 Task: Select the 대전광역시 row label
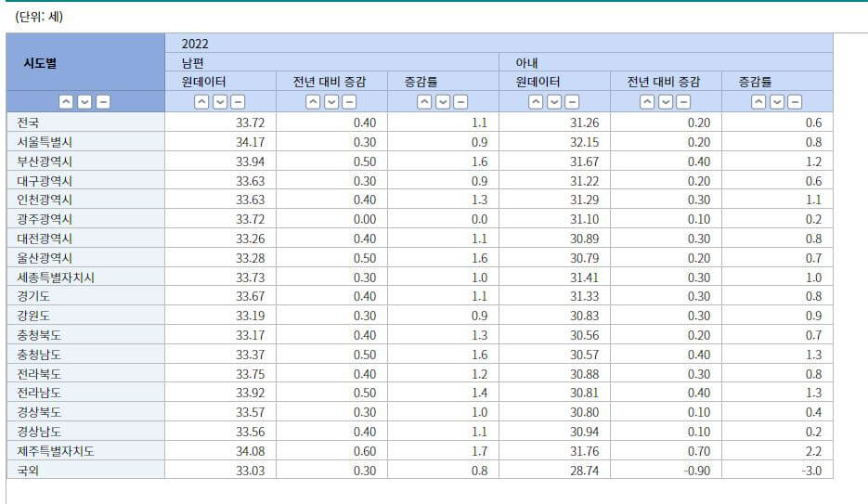click(x=45, y=238)
